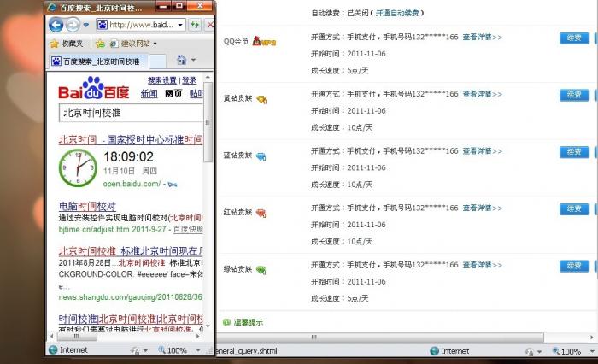Click the Baidu window vertical scrollbar thumb
Image resolution: width=598 pixels, height=364 pixels.
[x=208, y=122]
